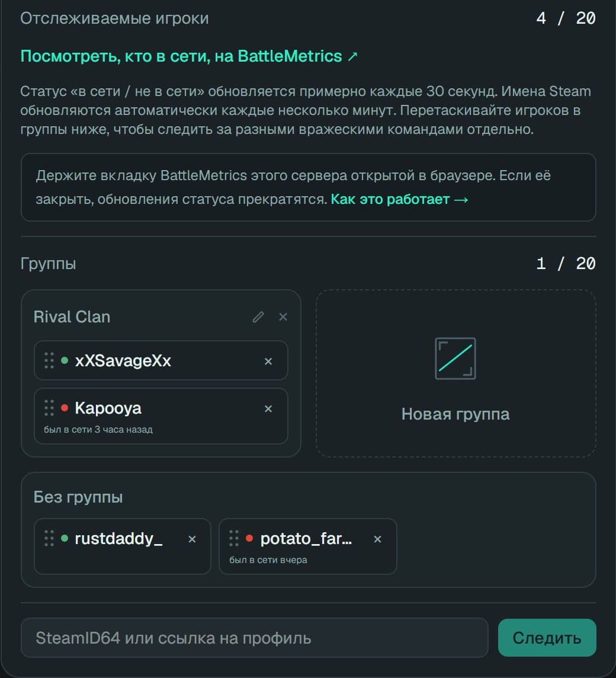The width and height of the screenshot is (616, 678).
Task: Focus the SteamID64 or profile link field
Action: (255, 638)
